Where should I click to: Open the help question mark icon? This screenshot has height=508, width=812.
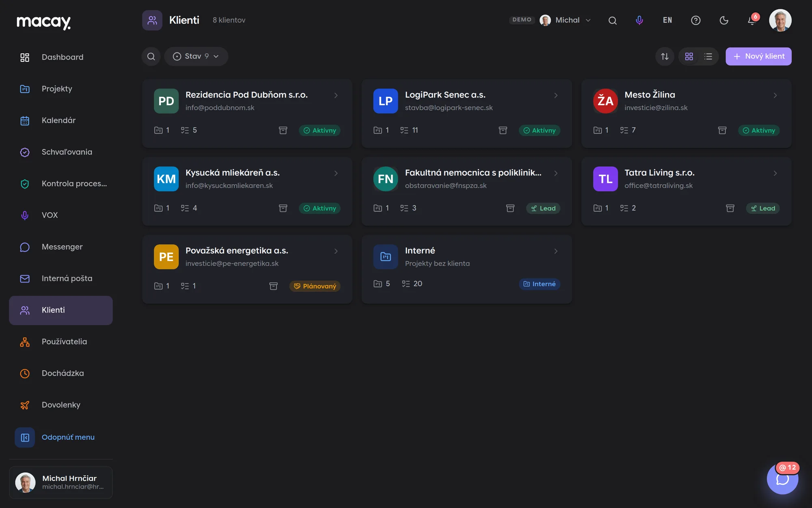695,20
